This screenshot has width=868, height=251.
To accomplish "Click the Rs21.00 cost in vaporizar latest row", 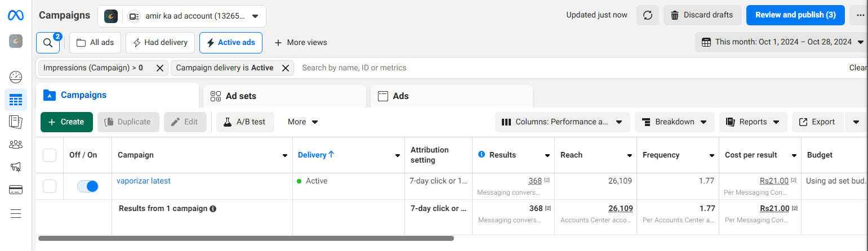I will 774,181.
